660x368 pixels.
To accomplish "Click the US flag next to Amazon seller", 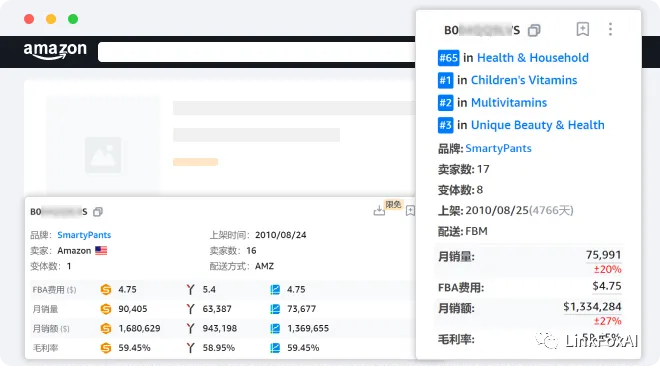I will [101, 251].
